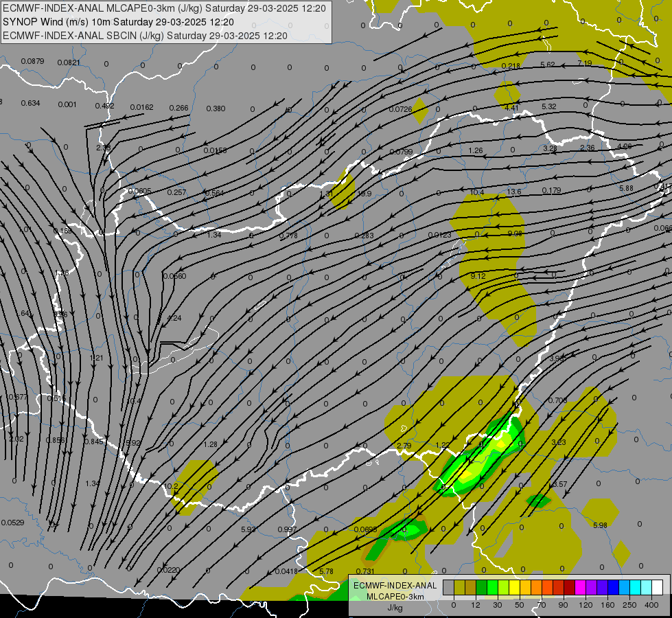
Task: Click the map value '0.0821'
Action: [x=69, y=62]
